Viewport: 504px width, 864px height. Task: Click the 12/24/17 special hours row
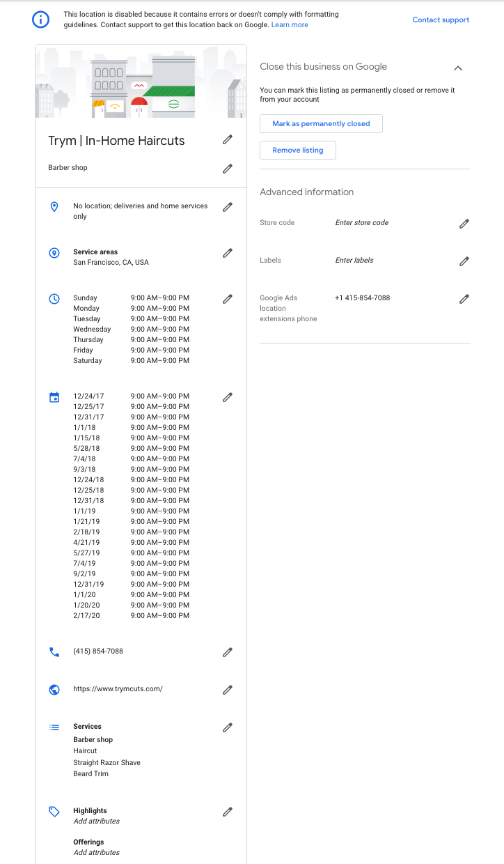131,396
